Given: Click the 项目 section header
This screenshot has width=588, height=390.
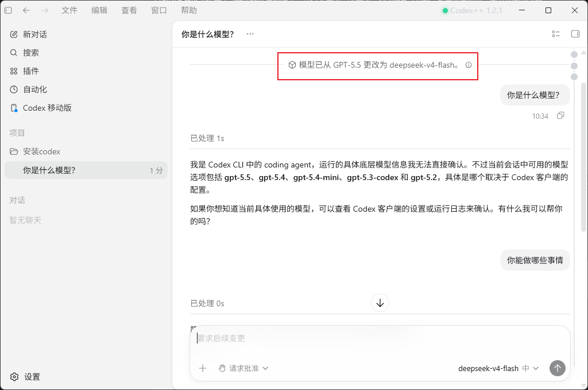Looking at the screenshot, I should [17, 133].
